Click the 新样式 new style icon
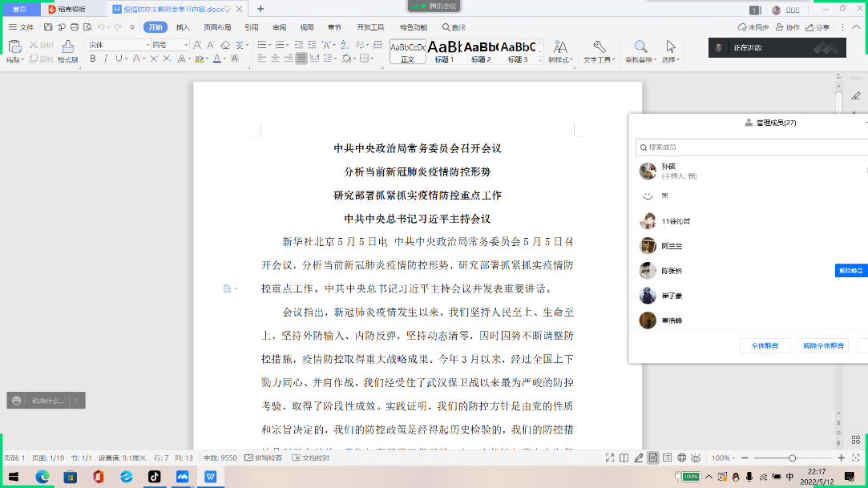The height and width of the screenshot is (488, 868). [560, 46]
